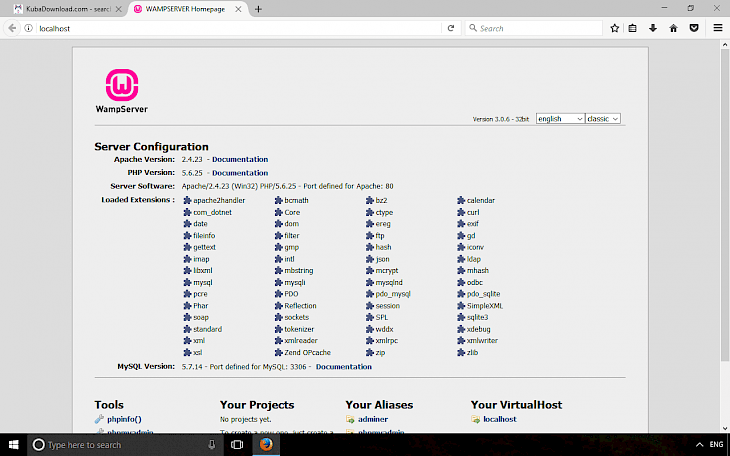Open Downloads arrow icon
This screenshot has width=730, height=456.
[653, 28]
